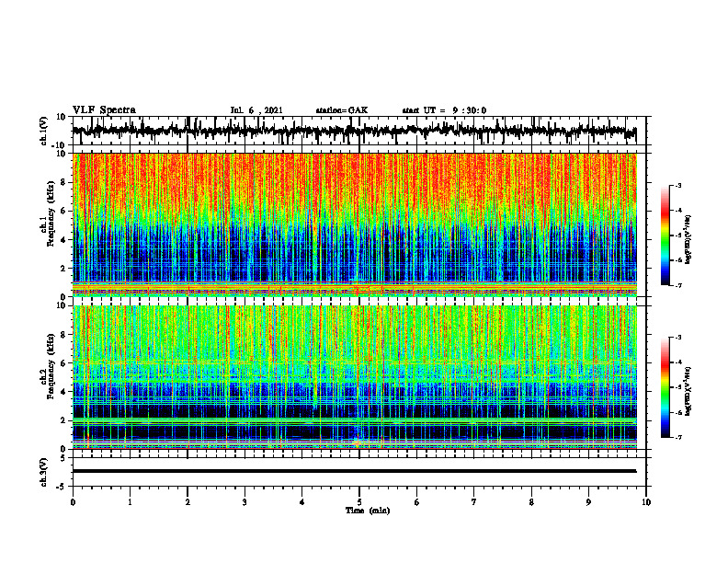The image size is (728, 563).
Task: Click the "-5" label on ch.1 color bar
Action: [678, 236]
